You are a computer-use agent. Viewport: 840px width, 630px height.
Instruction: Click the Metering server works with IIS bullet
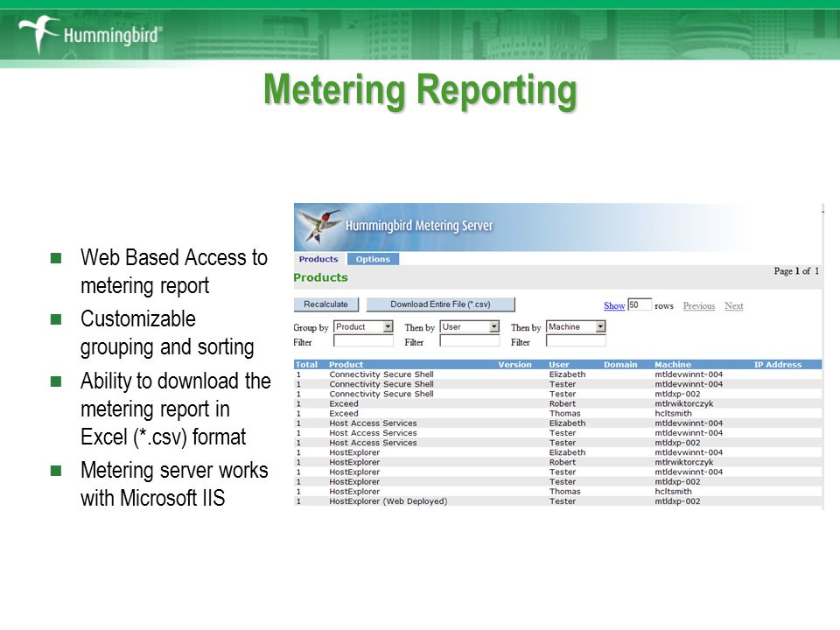174,484
